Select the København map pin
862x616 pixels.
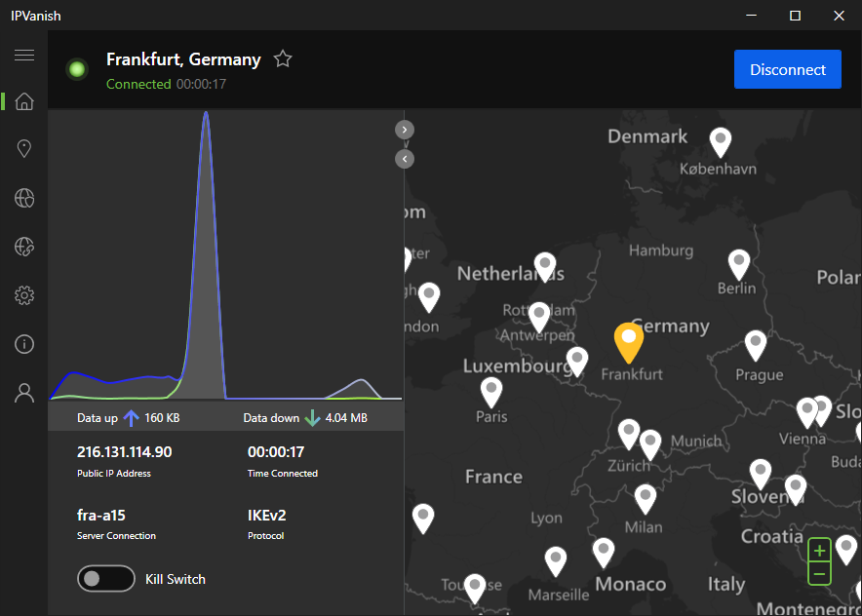click(721, 143)
